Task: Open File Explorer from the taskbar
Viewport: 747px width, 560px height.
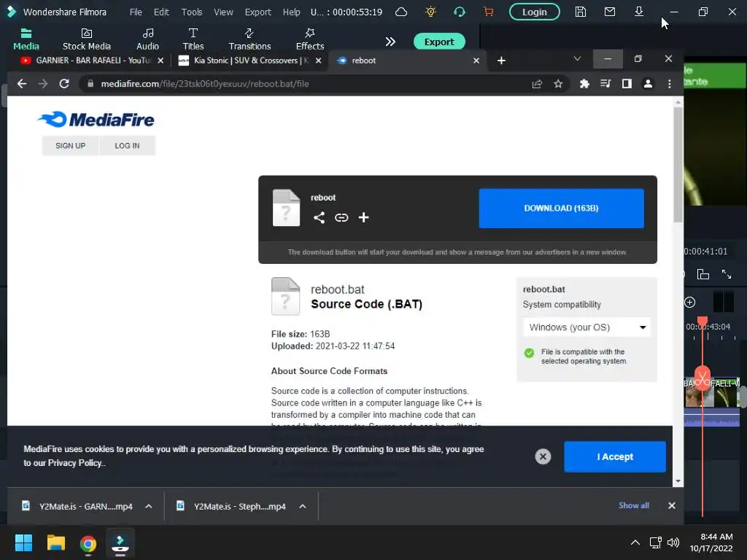Action: pyautogui.click(x=55, y=542)
